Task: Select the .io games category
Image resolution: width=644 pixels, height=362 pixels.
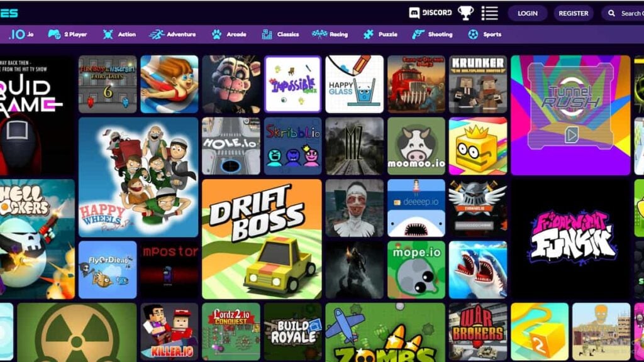Action: click(x=21, y=35)
